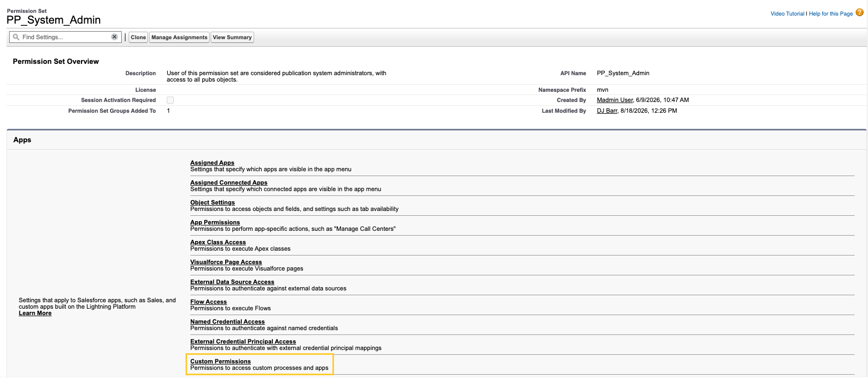868x379 pixels.
Task: Click the permission set description text
Action: [x=277, y=77]
